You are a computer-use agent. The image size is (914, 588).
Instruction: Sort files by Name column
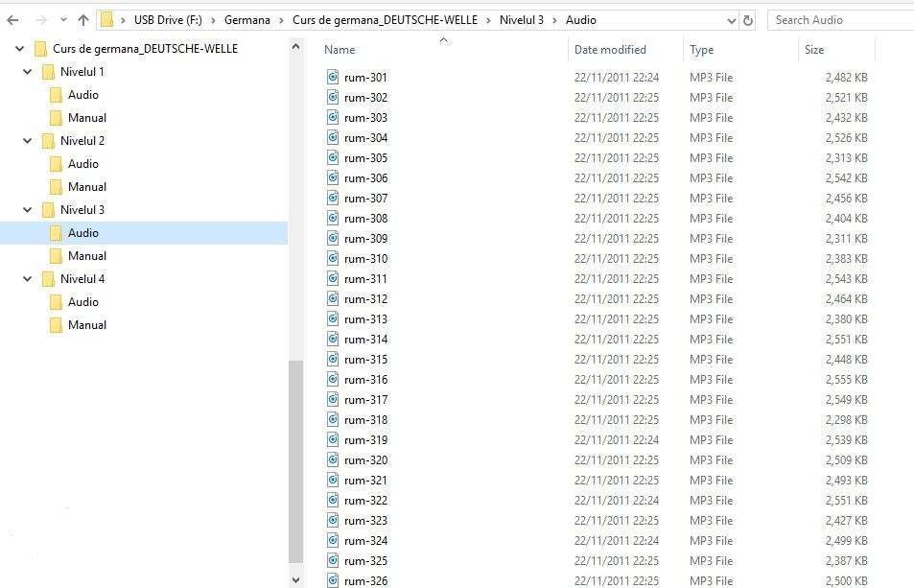(x=443, y=50)
